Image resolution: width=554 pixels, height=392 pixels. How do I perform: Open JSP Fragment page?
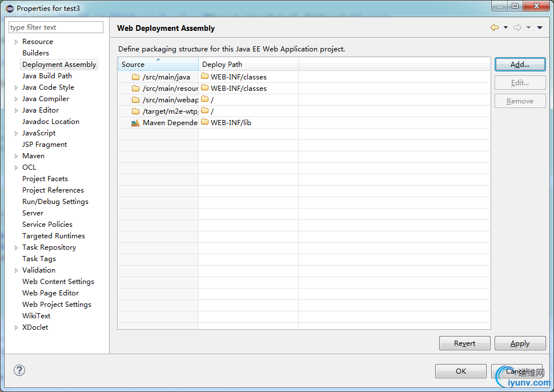45,144
